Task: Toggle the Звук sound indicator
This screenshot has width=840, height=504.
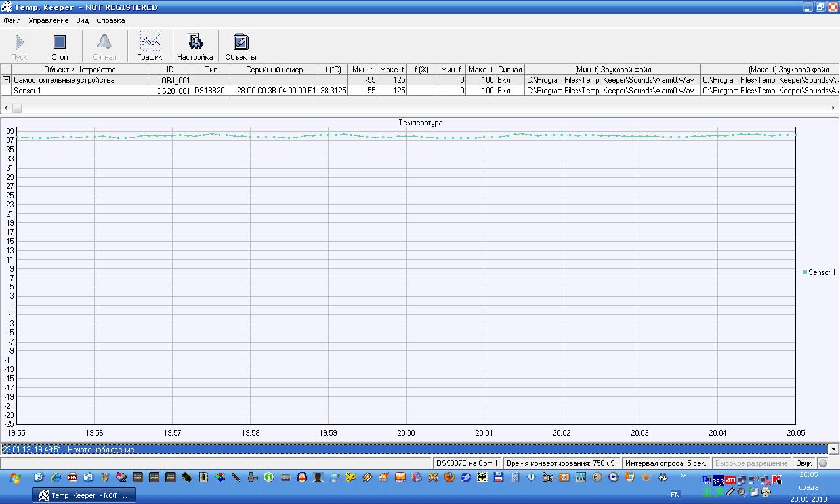Action: click(x=823, y=463)
